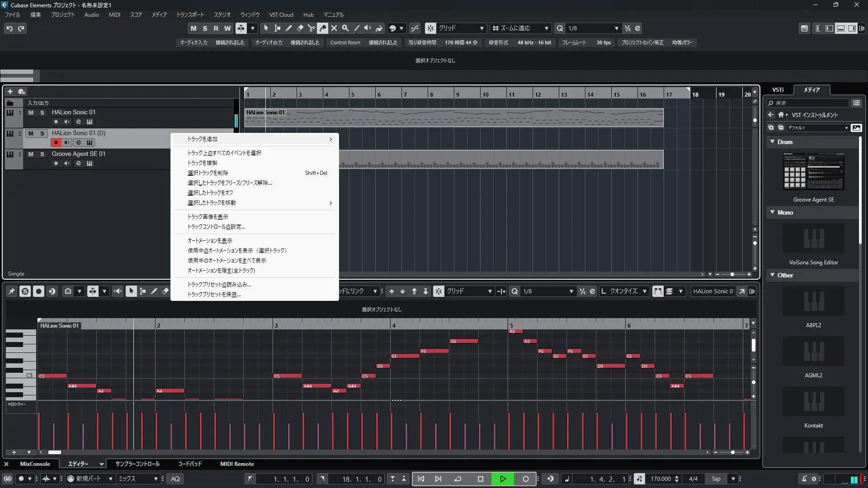Image resolution: width=868 pixels, height=488 pixels.
Task: Solo the HALion Sonic 01 track
Action: (x=42, y=113)
